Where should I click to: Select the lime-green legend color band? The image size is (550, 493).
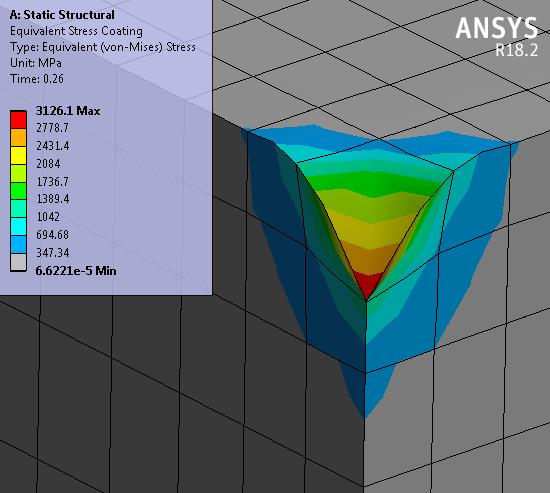coord(18,173)
